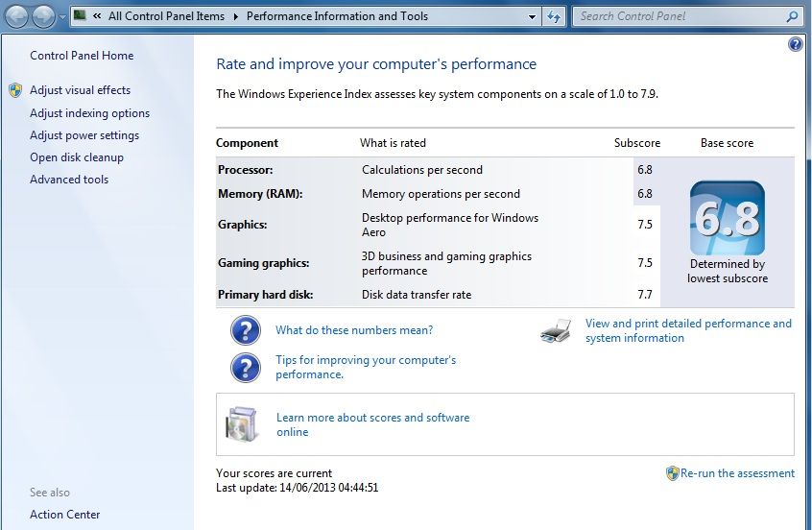Click the 7.7 disk subscore value
Image resolution: width=812 pixels, height=530 pixels.
645,295
